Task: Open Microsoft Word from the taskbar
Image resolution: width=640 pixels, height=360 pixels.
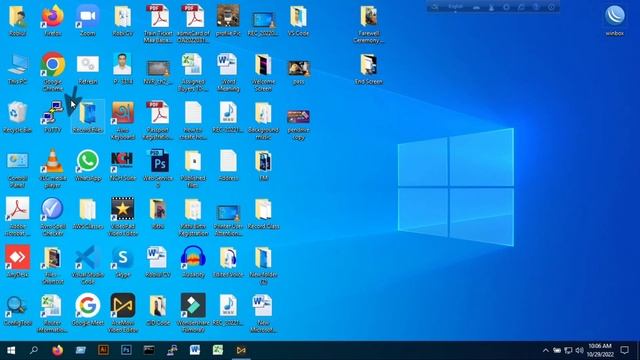Action: (x=195, y=350)
